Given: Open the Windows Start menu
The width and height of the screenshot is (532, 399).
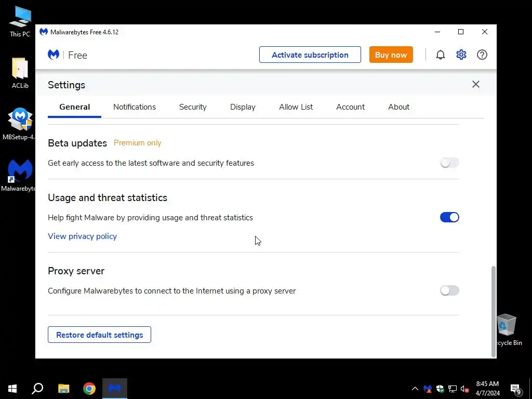Looking at the screenshot, I should [x=12, y=389].
